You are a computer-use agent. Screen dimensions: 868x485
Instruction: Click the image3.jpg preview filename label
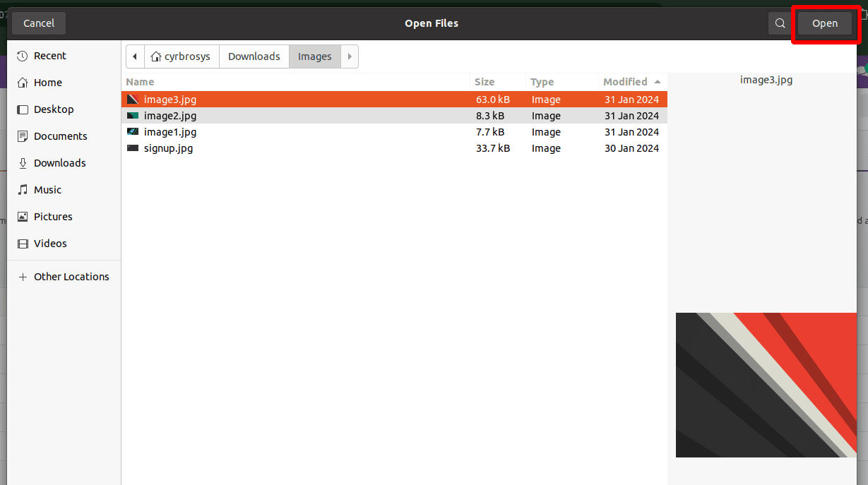[x=766, y=80]
